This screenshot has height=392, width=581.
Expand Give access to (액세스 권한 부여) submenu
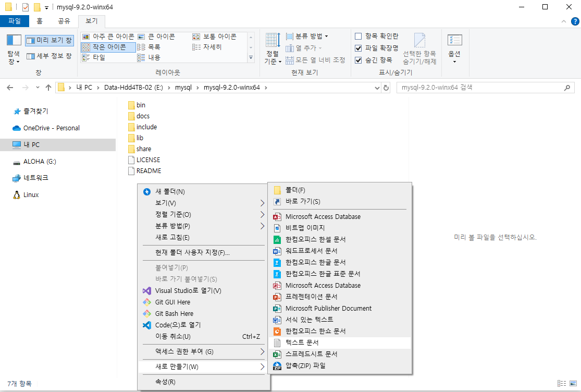coord(203,352)
